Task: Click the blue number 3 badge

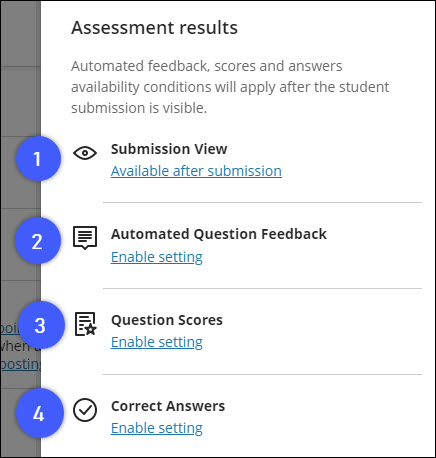Action: point(41,325)
